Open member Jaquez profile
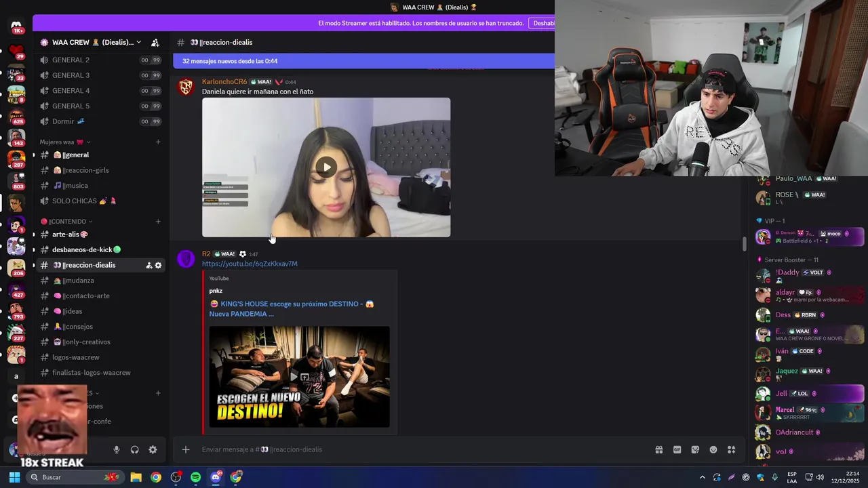This screenshot has height=488, width=868. pos(810,373)
